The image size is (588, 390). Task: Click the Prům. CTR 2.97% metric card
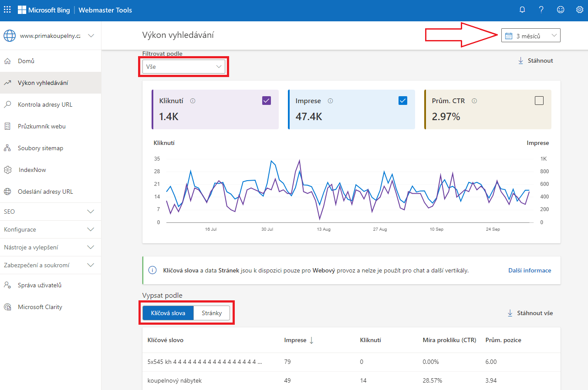488,109
